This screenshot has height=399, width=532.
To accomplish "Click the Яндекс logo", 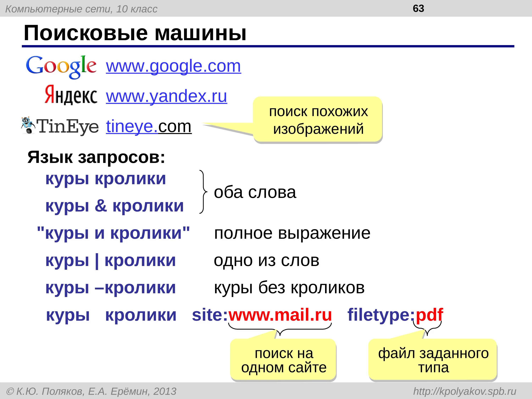I will [71, 95].
